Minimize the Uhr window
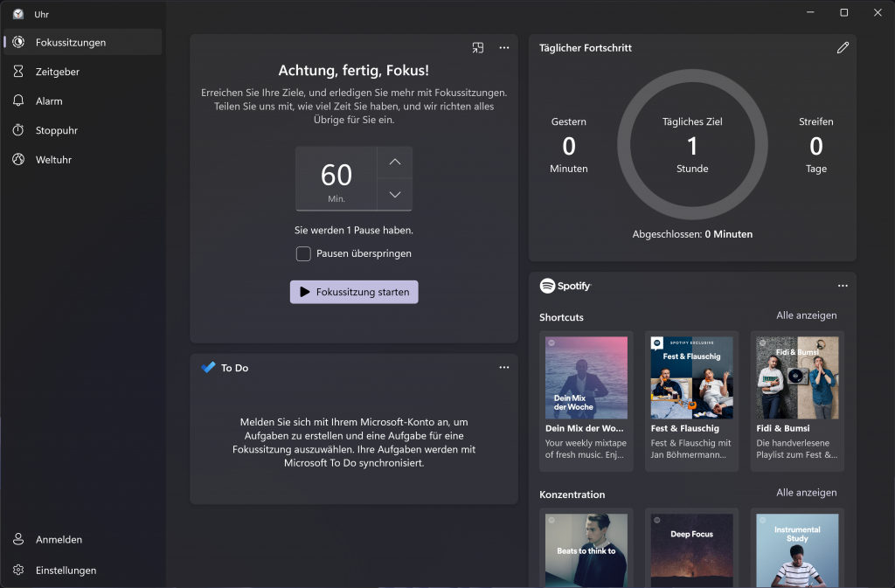The image size is (895, 588). (810, 12)
